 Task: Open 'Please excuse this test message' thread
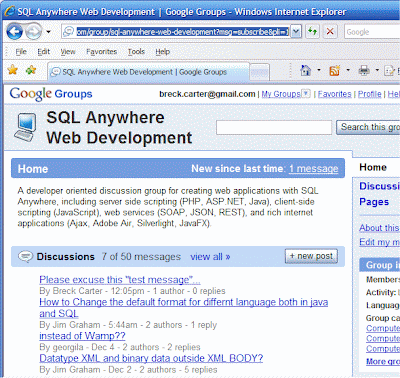click(120, 280)
